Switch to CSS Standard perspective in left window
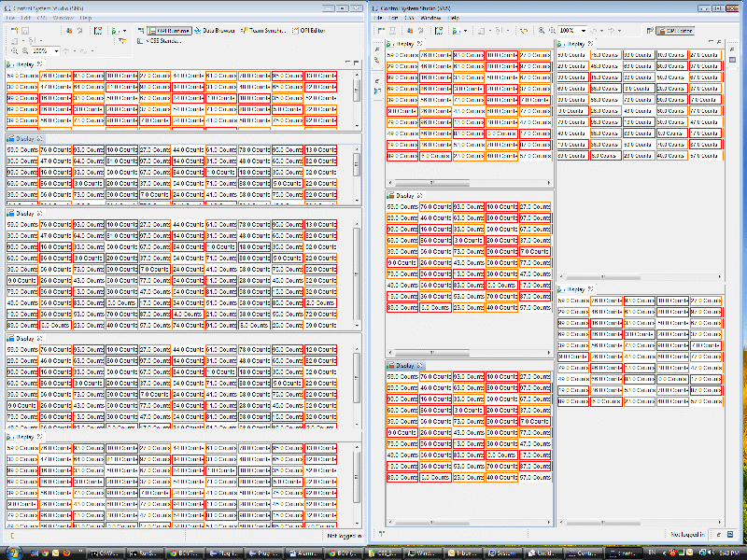 tap(161, 41)
